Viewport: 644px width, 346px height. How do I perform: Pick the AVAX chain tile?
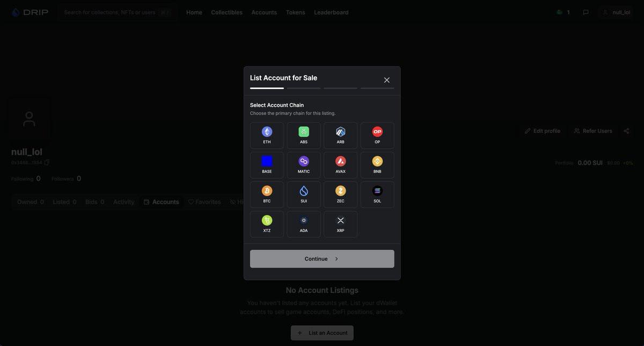pos(340,165)
